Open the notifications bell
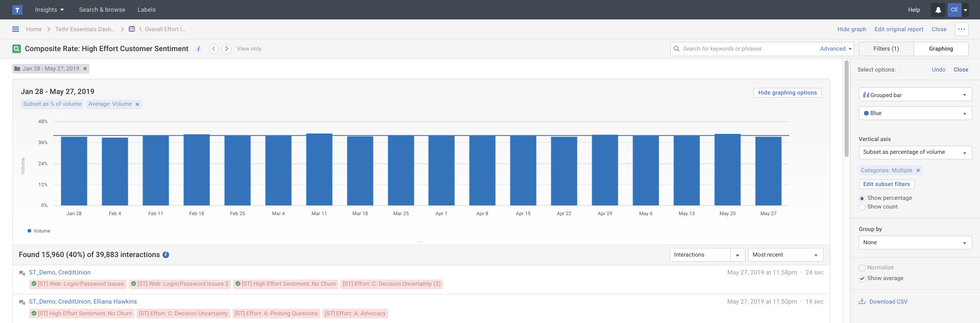Screen dimensions: 980x323 point(938,10)
